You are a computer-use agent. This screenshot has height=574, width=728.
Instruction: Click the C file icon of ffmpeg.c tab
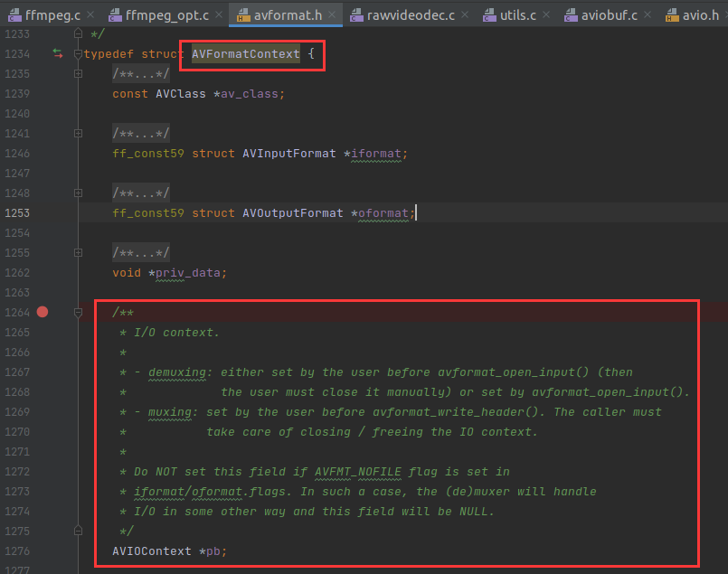point(14,15)
